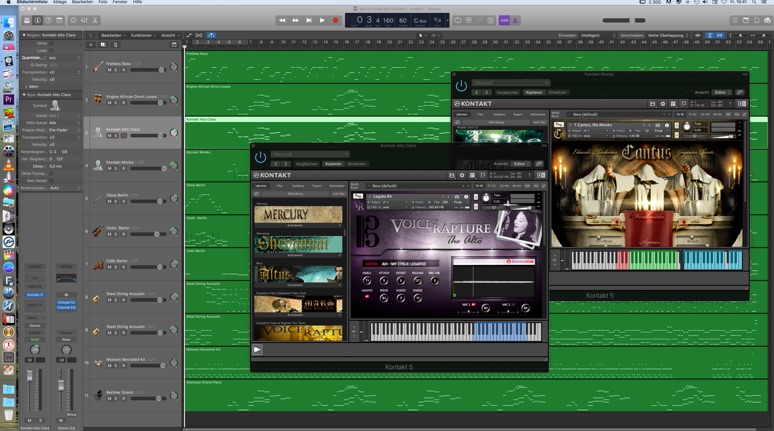Mute the Fretless Bass track

(x=110, y=70)
